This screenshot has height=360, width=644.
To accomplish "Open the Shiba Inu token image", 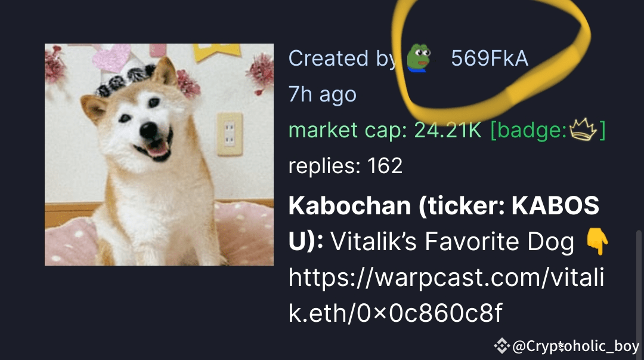I will [159, 154].
